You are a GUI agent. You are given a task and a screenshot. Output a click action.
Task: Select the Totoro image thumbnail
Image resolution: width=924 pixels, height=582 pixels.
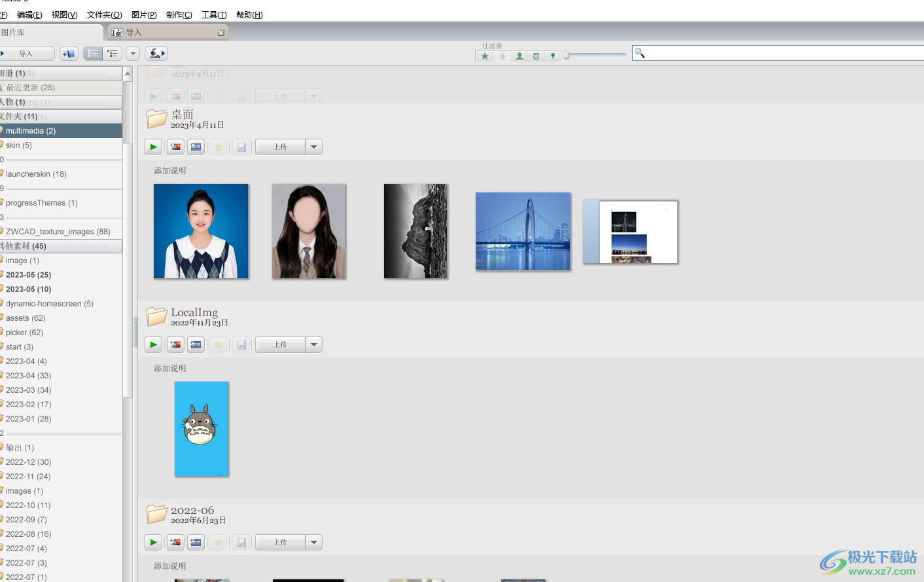[202, 429]
